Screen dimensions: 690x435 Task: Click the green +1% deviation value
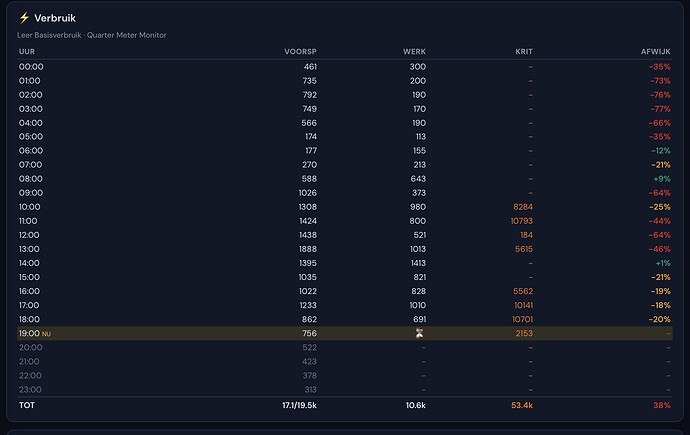click(x=663, y=263)
